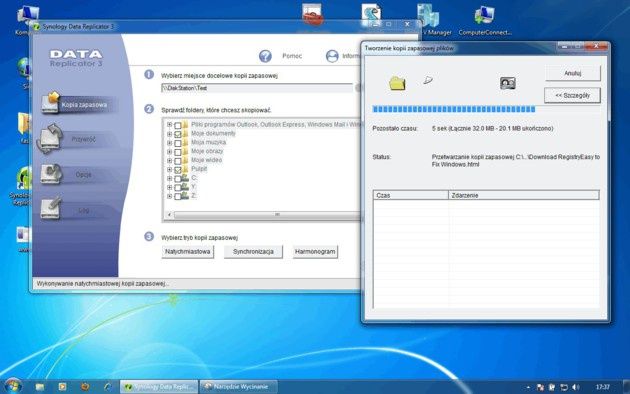Image resolution: width=630 pixels, height=394 pixels.
Task: Check the Z: drive checkbox
Action: pos(178,196)
